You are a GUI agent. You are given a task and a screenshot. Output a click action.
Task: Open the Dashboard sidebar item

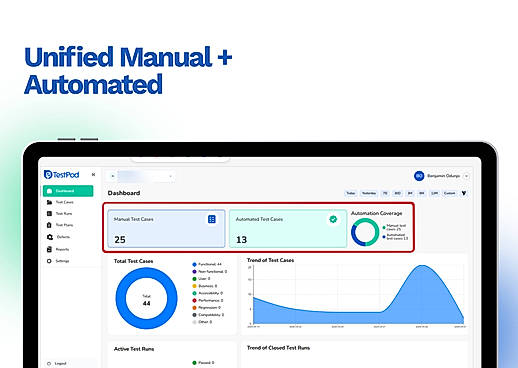click(68, 191)
